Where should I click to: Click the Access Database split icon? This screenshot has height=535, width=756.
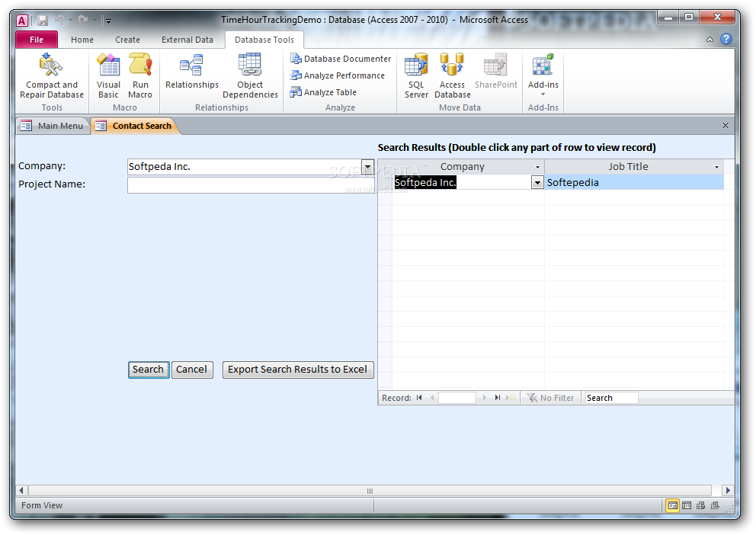(452, 65)
